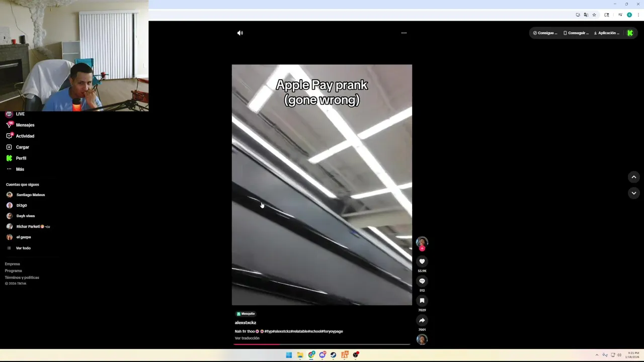Open Discord from the taskbar
Viewport: 644px width, 362px height.
pyautogui.click(x=323, y=355)
